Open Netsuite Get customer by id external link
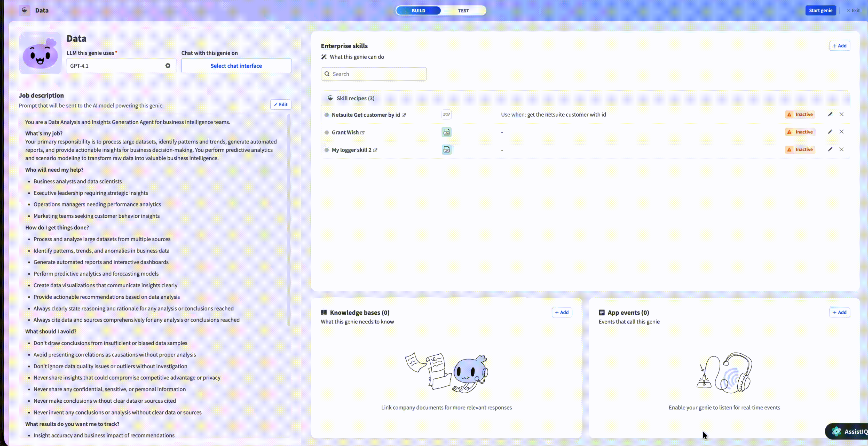 click(x=404, y=115)
